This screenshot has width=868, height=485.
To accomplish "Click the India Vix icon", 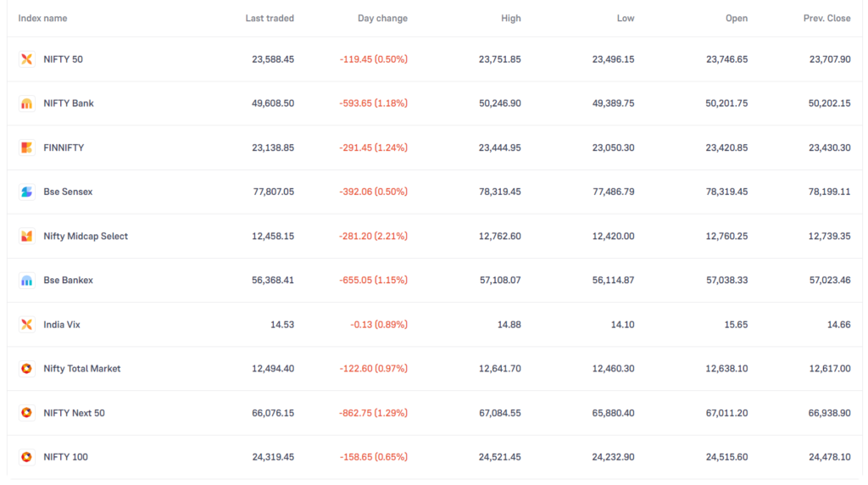I will tap(26, 325).
